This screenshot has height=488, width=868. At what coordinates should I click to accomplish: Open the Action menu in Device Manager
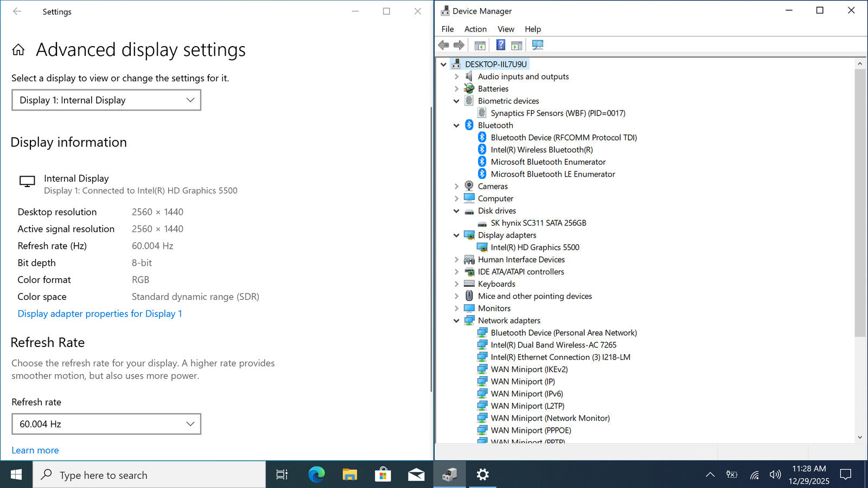475,29
